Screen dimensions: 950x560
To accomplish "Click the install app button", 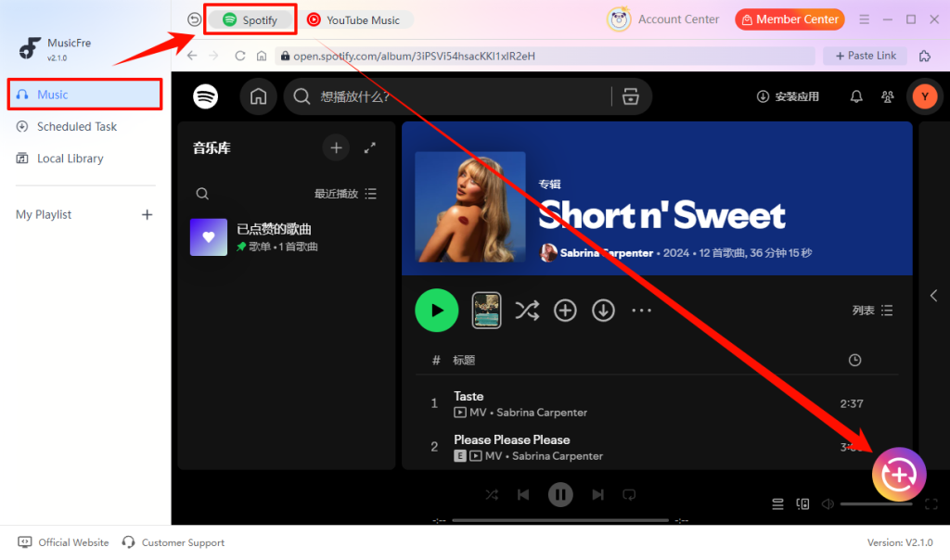I will (x=788, y=96).
